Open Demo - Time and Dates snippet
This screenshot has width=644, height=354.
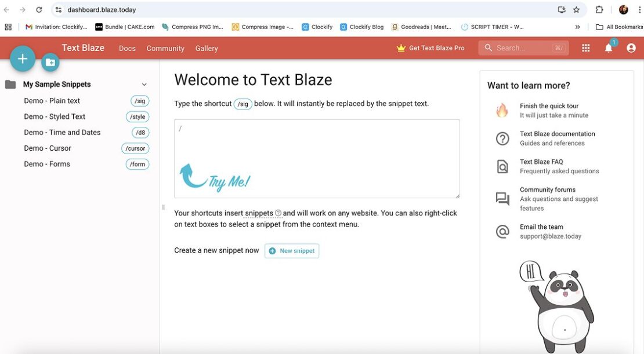pyautogui.click(x=62, y=132)
